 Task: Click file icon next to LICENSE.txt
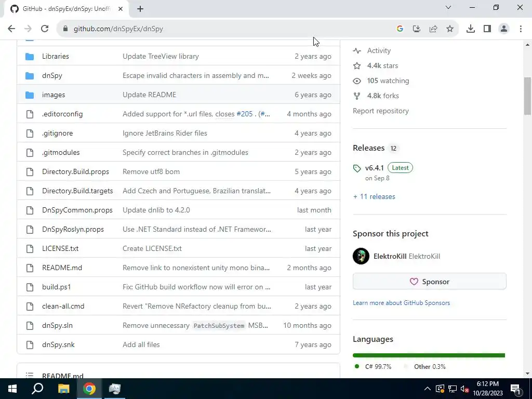30,249
